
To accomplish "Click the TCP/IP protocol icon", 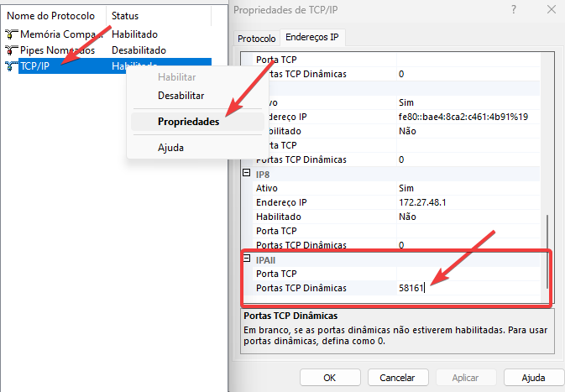I will click(x=11, y=66).
